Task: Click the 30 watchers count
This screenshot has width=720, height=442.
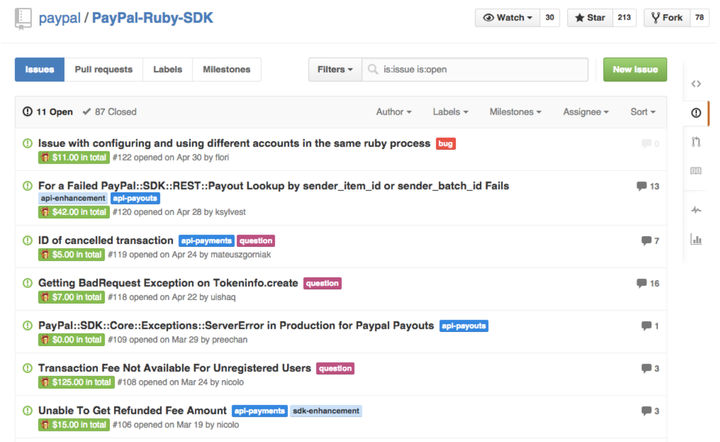Action: click(x=550, y=17)
